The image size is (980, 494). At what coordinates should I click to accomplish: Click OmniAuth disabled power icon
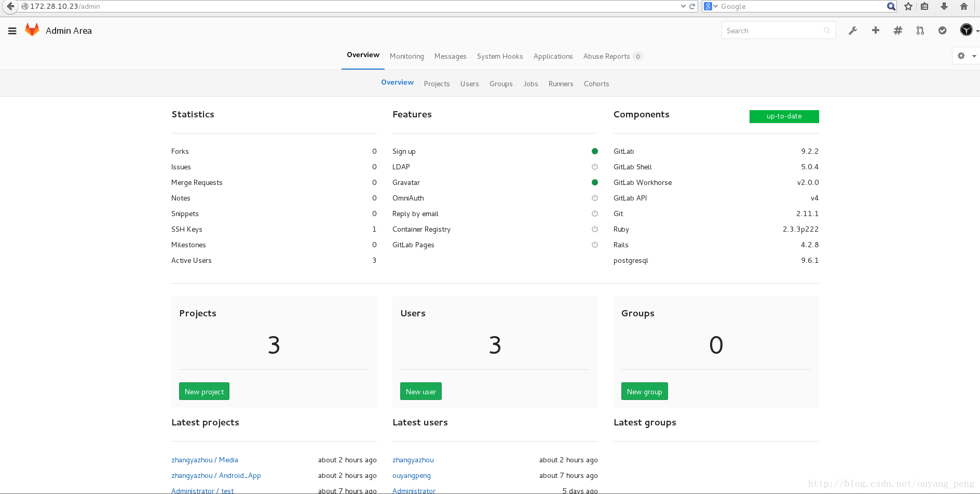[x=595, y=198]
